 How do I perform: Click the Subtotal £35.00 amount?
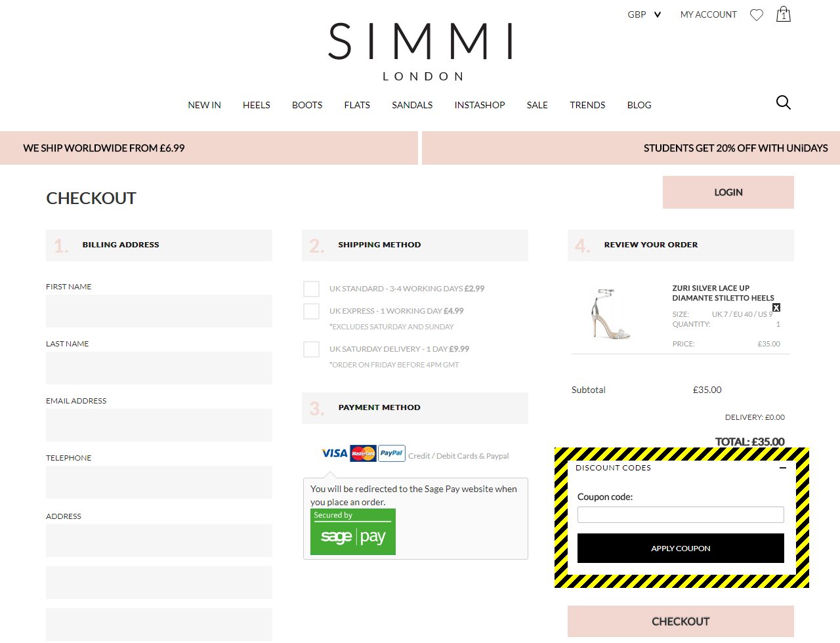[x=707, y=390]
